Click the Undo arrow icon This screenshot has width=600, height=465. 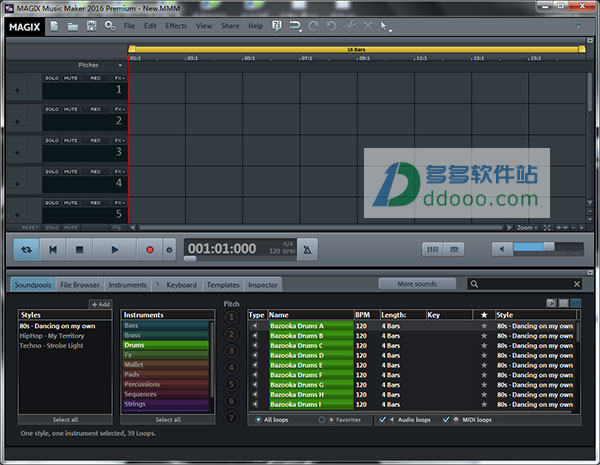tap(331, 26)
